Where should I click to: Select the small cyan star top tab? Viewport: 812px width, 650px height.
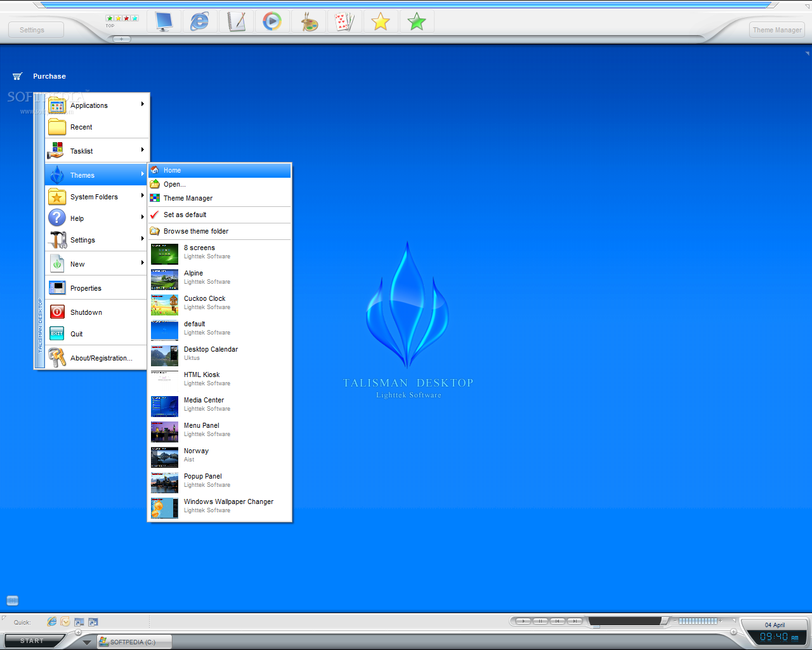coord(134,18)
